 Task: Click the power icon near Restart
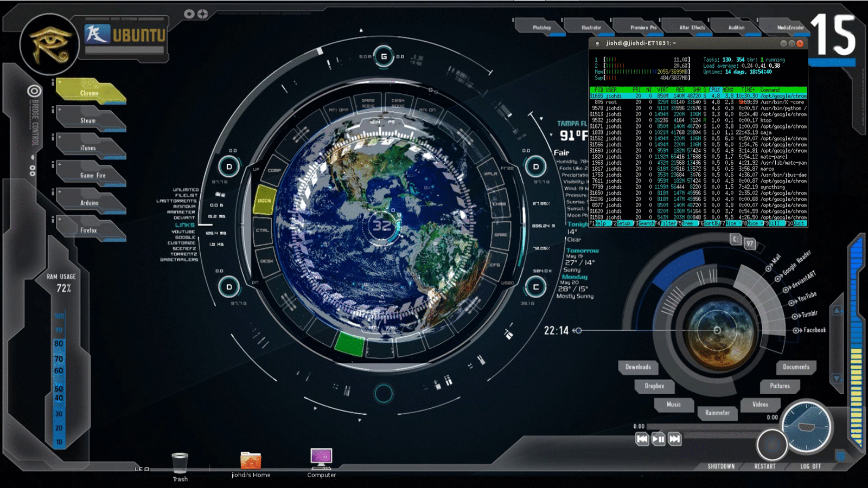[771, 445]
